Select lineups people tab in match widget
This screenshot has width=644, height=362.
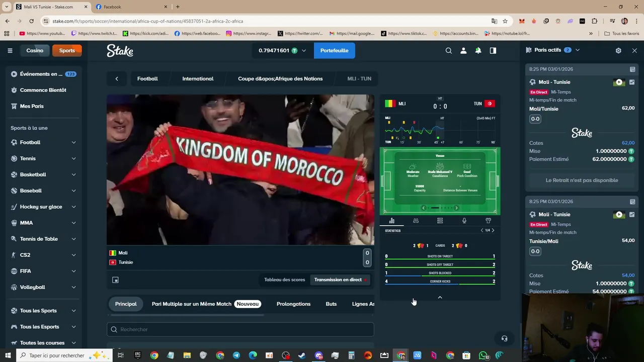point(416,221)
